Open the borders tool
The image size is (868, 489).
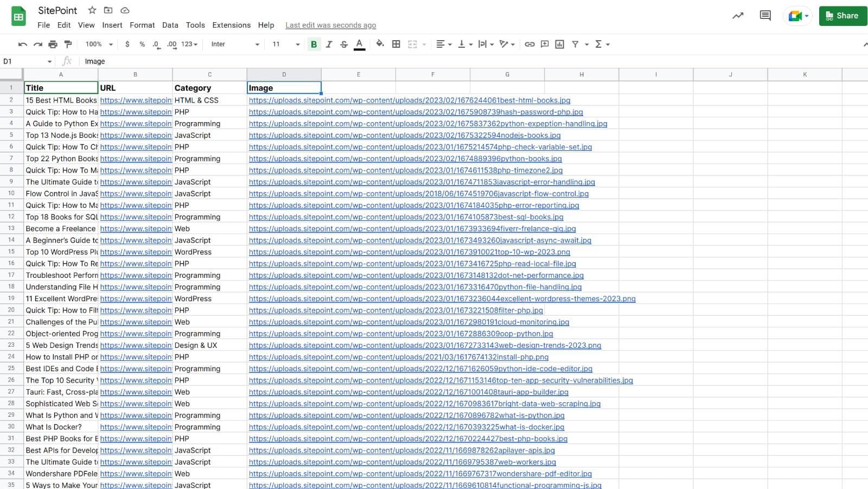(x=396, y=44)
